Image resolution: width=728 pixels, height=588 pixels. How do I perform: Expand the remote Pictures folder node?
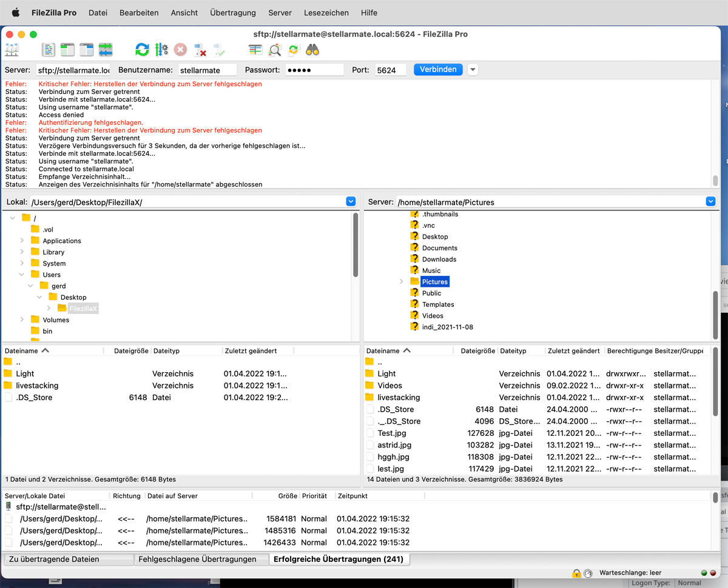pyautogui.click(x=402, y=282)
